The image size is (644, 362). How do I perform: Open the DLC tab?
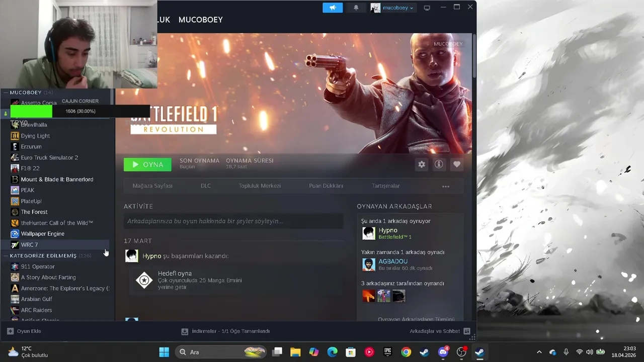[x=206, y=186]
